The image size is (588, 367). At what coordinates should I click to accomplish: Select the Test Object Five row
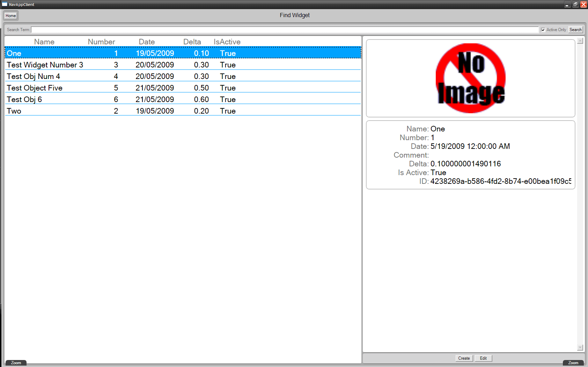tap(35, 88)
